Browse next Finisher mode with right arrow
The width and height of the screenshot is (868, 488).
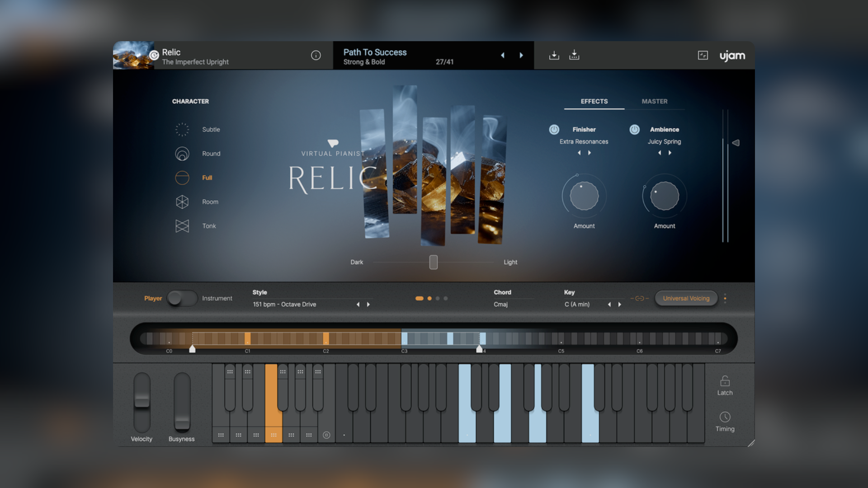pos(590,153)
